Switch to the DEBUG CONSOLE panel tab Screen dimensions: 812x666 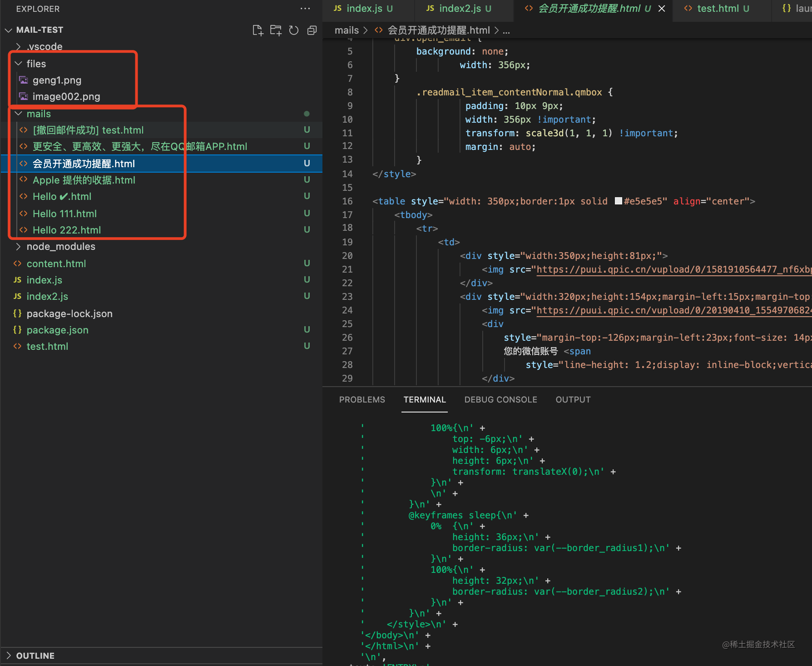[500, 400]
